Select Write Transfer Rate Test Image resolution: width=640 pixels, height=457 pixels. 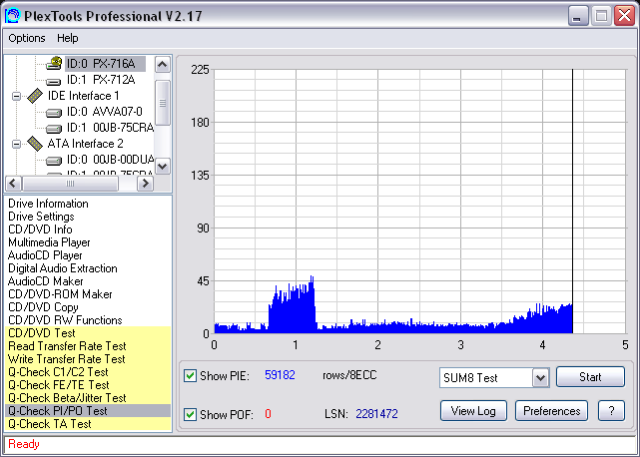tap(88, 359)
